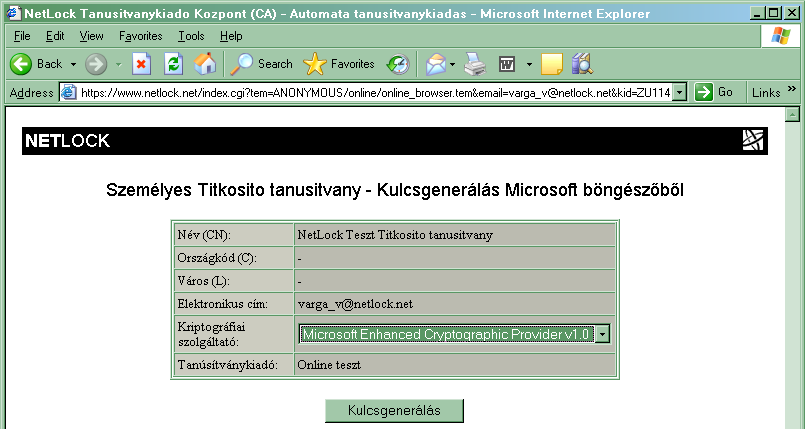Click the Edit with Word icon
805x429 pixels.
pos(507,64)
